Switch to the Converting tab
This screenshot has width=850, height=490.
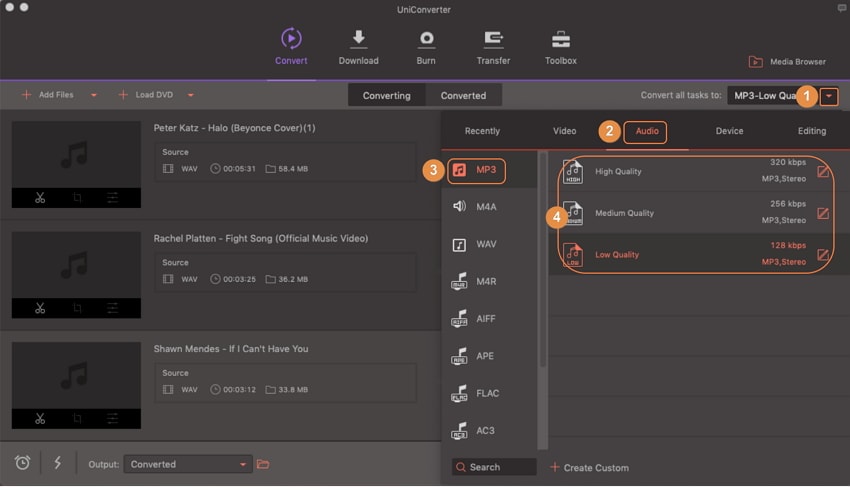coord(387,95)
